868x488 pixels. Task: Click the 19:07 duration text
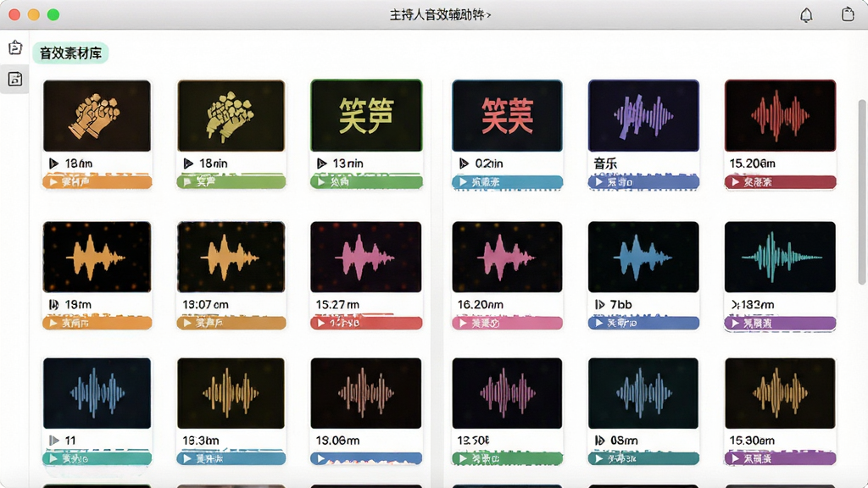click(x=205, y=304)
